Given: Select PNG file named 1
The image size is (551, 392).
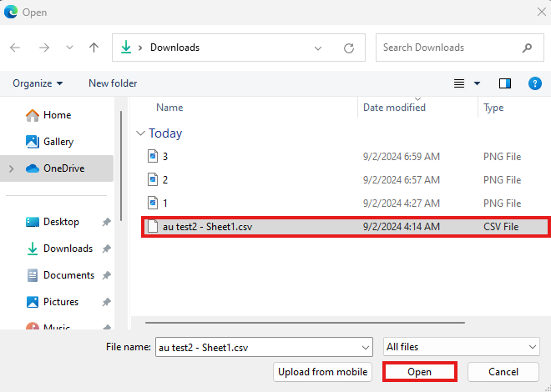Looking at the screenshot, I should (346, 204).
